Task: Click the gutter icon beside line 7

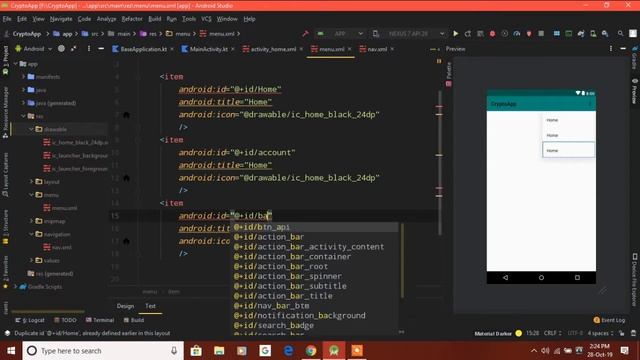Action: coord(126,115)
